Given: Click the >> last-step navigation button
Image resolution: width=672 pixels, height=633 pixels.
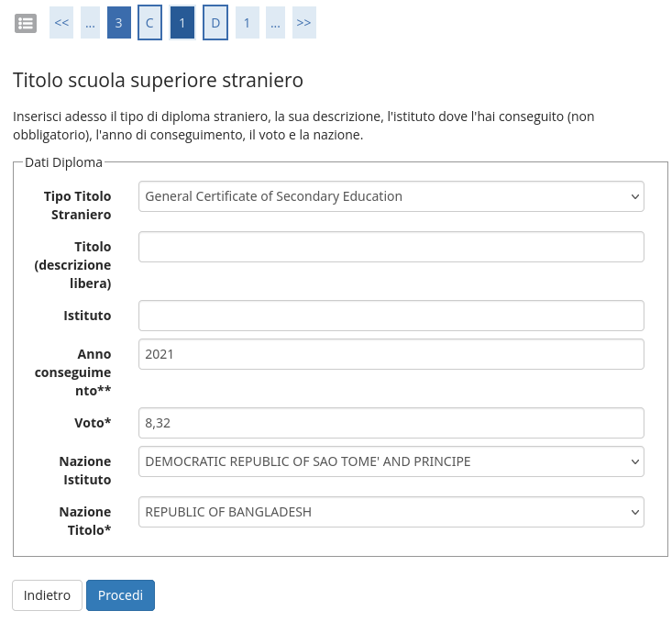Looking at the screenshot, I should [304, 23].
